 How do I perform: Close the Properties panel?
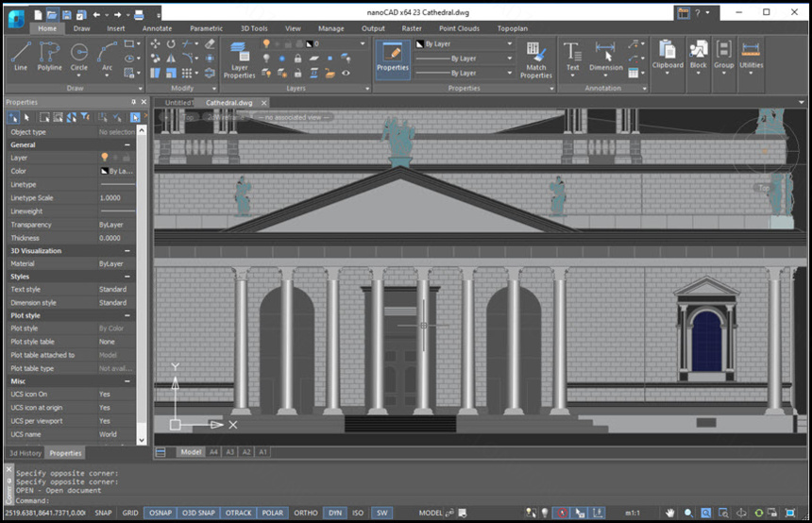(x=144, y=102)
